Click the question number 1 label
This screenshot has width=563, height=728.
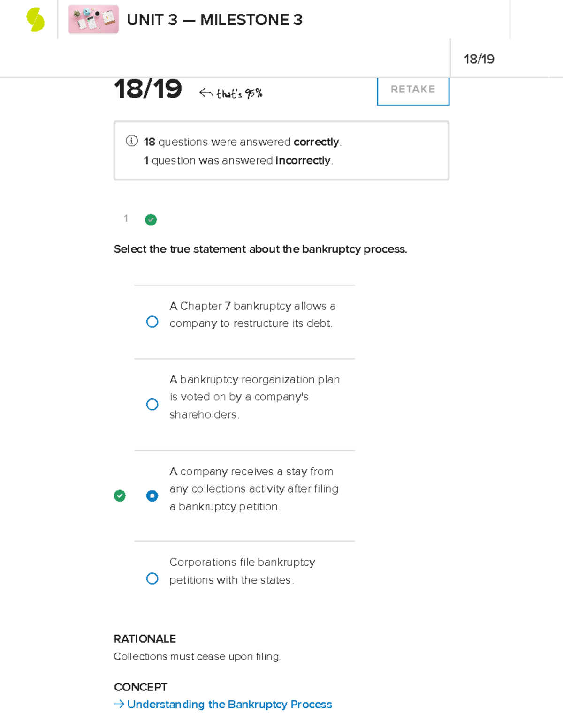pos(126,218)
